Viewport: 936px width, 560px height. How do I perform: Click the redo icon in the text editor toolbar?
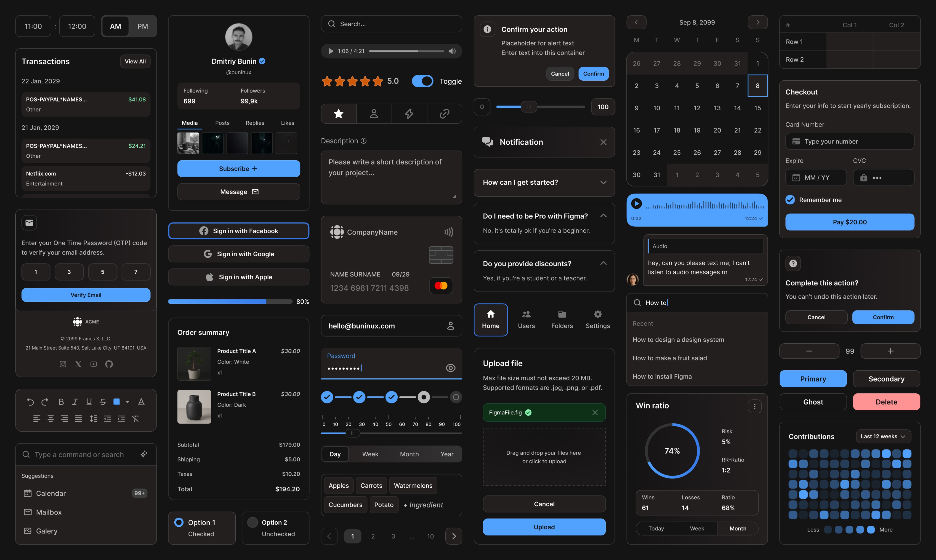click(45, 402)
